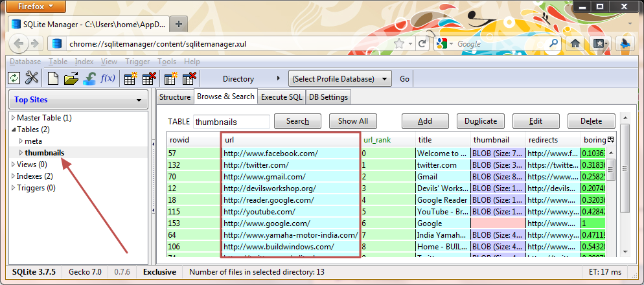The image size is (644, 285).
Task: Click the Show All button
Action: click(x=353, y=121)
